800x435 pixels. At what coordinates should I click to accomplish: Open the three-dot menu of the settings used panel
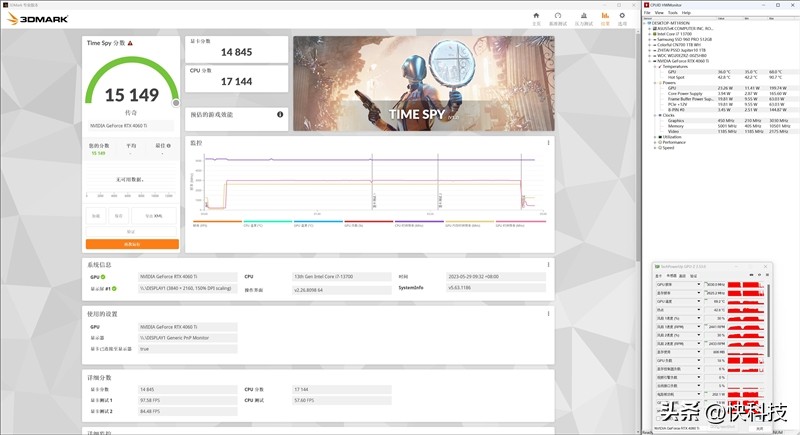coord(548,314)
